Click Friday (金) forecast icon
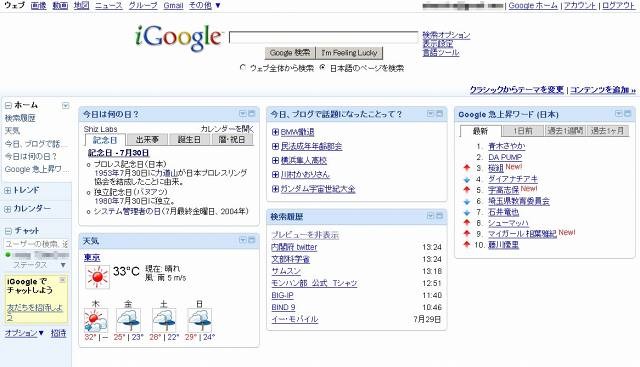This screenshot has width=640, height=367. [x=128, y=320]
